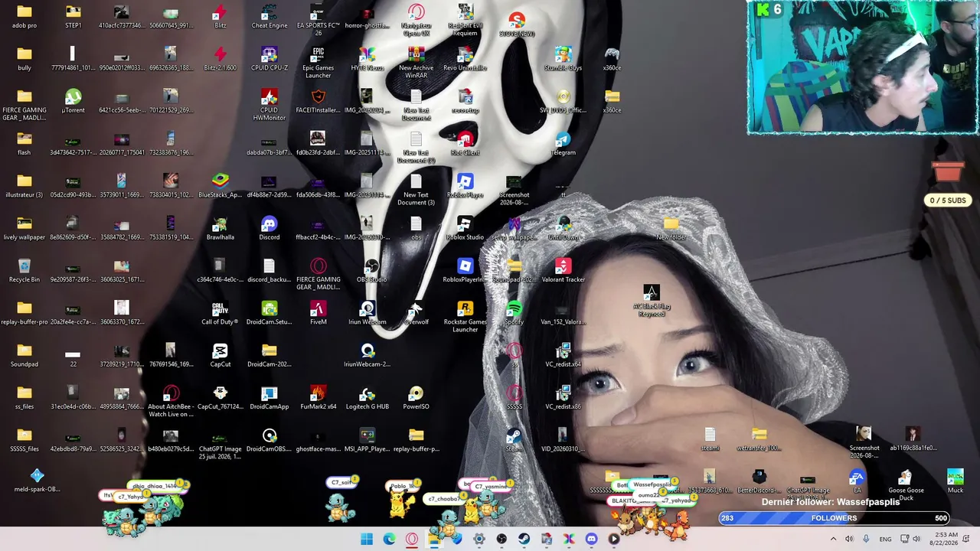The height and width of the screenshot is (551, 980).
Task: Click the microphone tray icon
Action: click(866, 540)
